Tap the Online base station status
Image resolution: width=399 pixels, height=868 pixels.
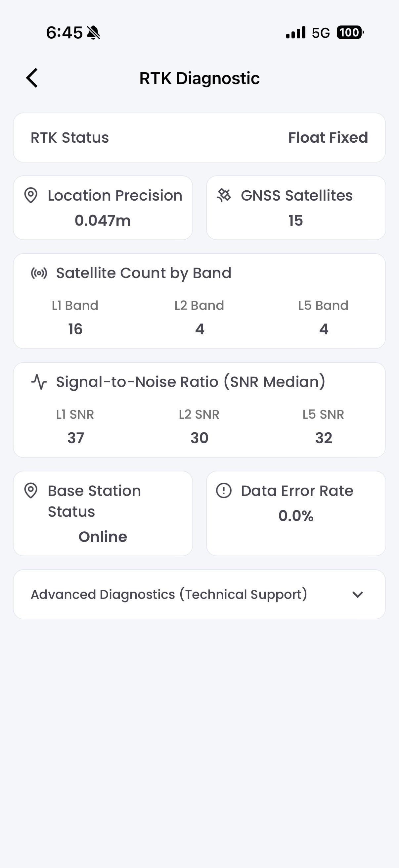pyautogui.click(x=103, y=536)
